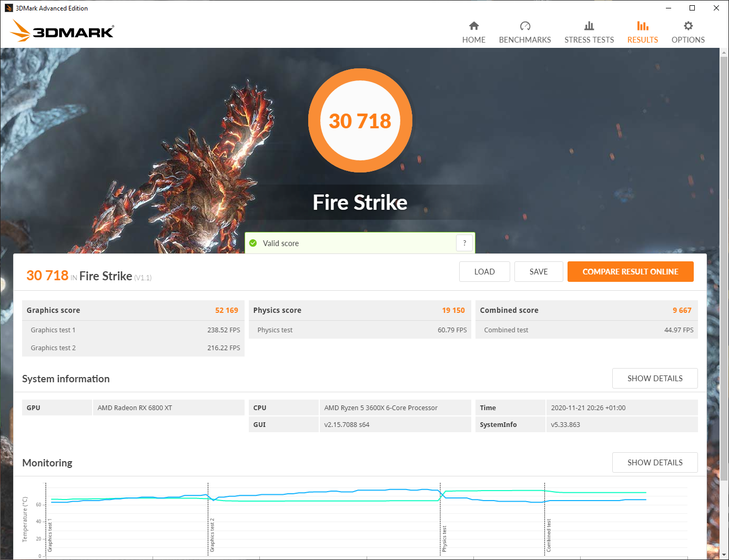This screenshot has height=560, width=729.
Task: Select GUI version v2.15.7088 s64
Action: (x=347, y=424)
